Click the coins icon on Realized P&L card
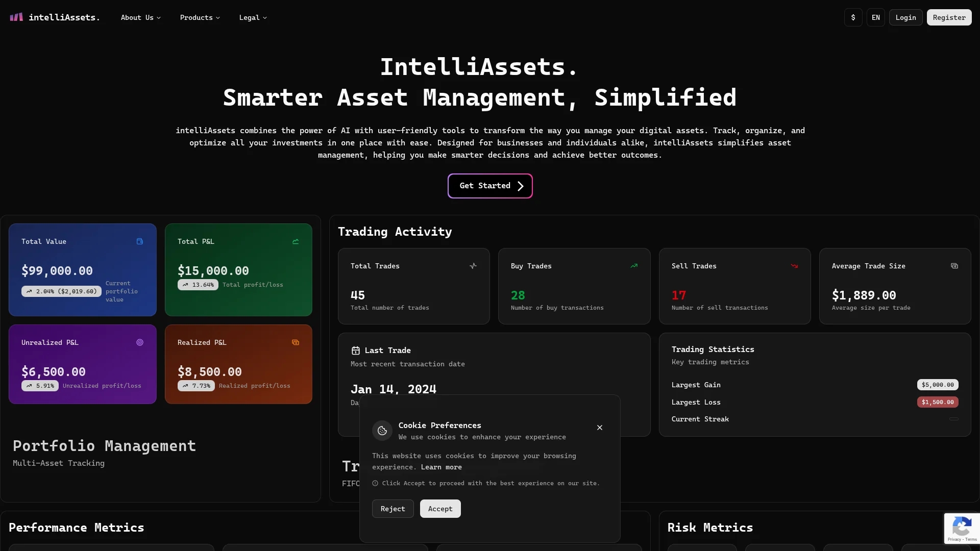980x551 pixels. point(296,342)
